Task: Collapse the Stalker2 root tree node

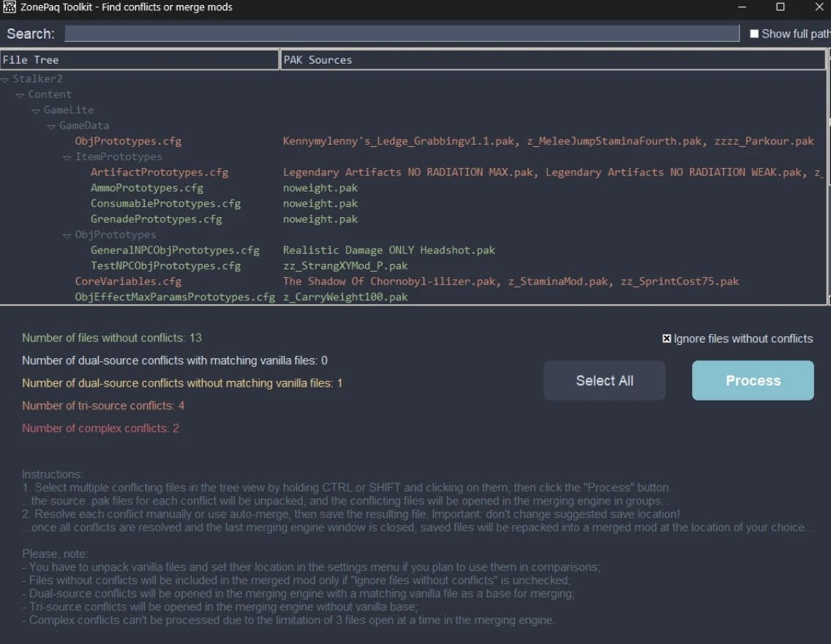Action: pos(5,79)
